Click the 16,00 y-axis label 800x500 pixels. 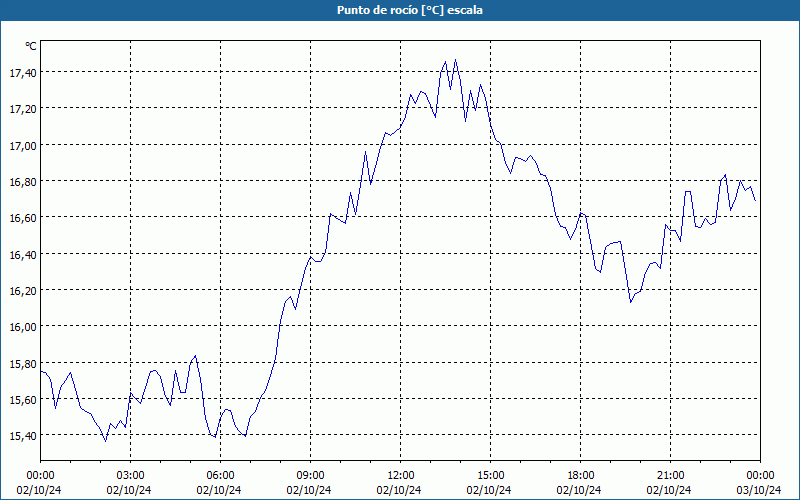coord(23,327)
